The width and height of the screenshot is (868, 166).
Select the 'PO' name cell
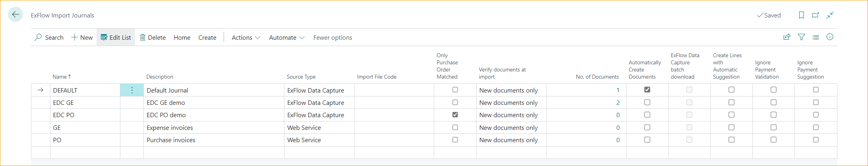[85, 140]
